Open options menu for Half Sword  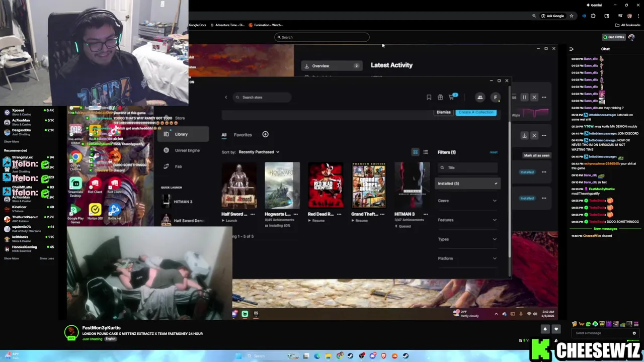pyautogui.click(x=253, y=214)
